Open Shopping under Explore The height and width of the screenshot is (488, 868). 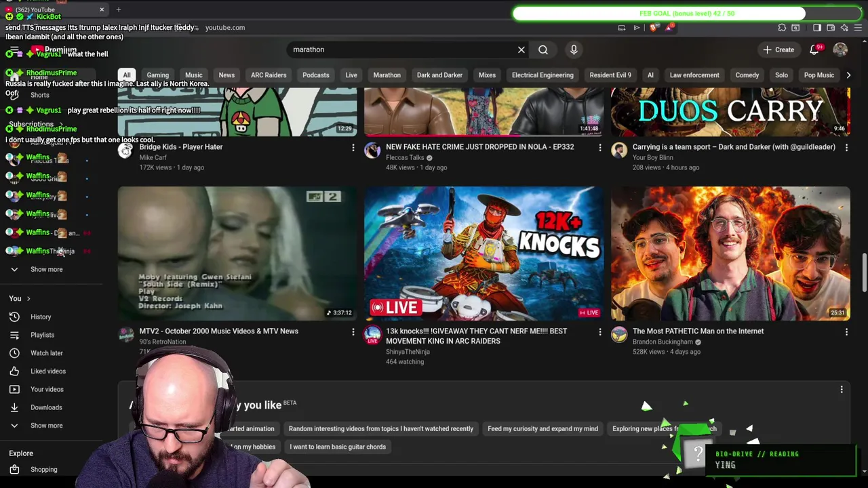(x=43, y=470)
